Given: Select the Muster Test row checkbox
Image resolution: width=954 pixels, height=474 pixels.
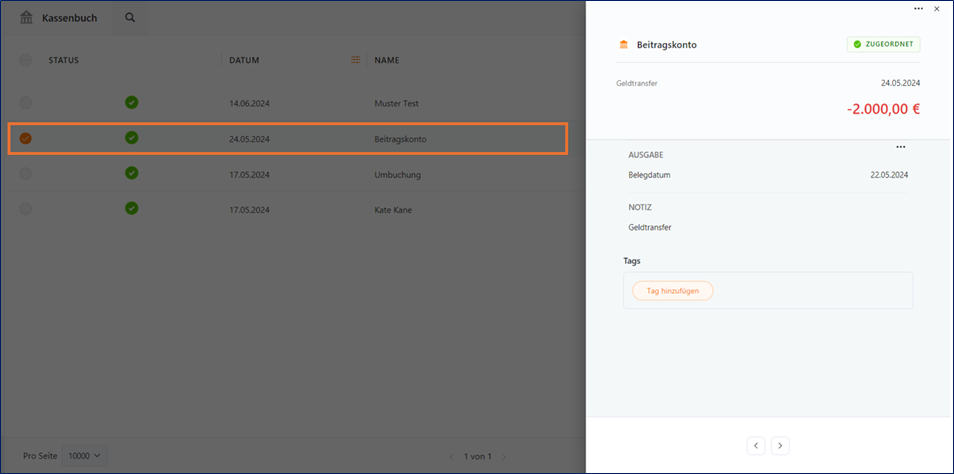Looking at the screenshot, I should point(26,103).
